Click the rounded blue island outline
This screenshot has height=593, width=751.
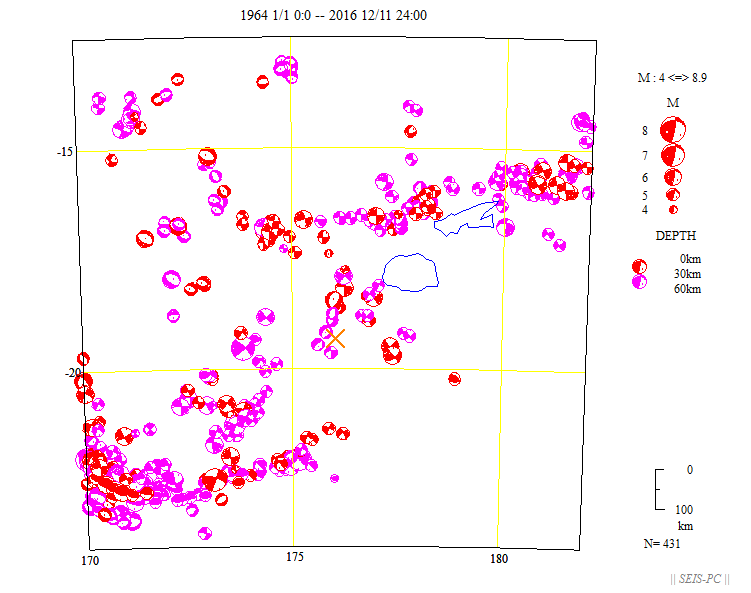point(410,272)
